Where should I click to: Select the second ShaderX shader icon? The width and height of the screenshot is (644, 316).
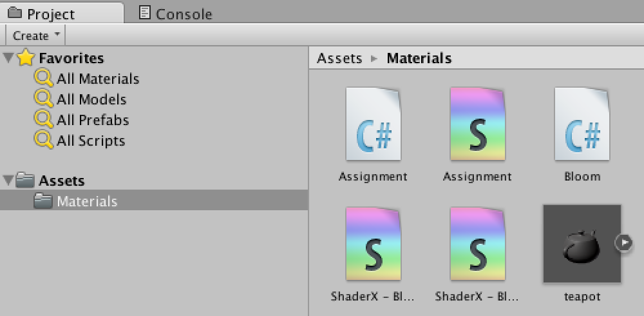(x=477, y=244)
